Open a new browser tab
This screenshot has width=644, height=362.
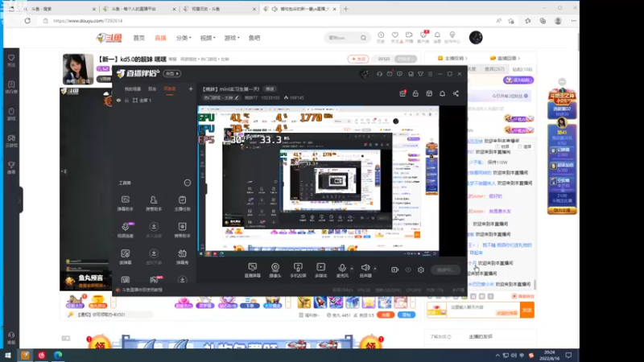pos(346,9)
